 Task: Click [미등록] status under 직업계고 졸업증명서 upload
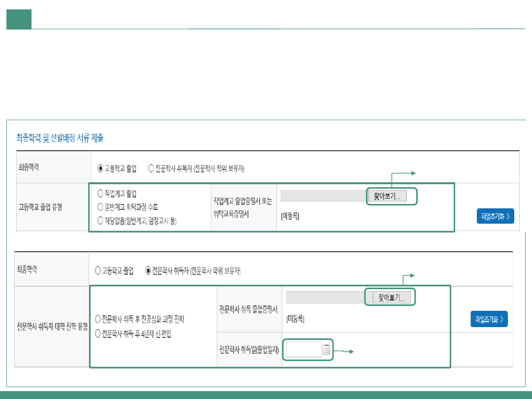pos(290,216)
